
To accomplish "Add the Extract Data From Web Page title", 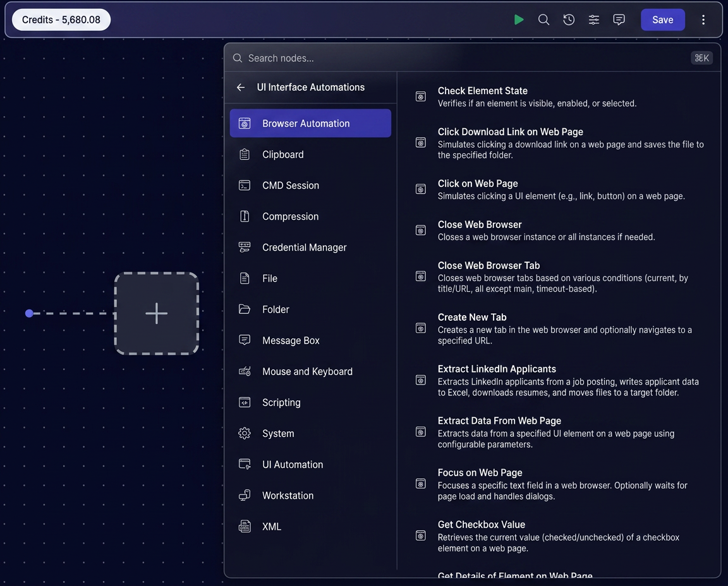I will [x=500, y=421].
